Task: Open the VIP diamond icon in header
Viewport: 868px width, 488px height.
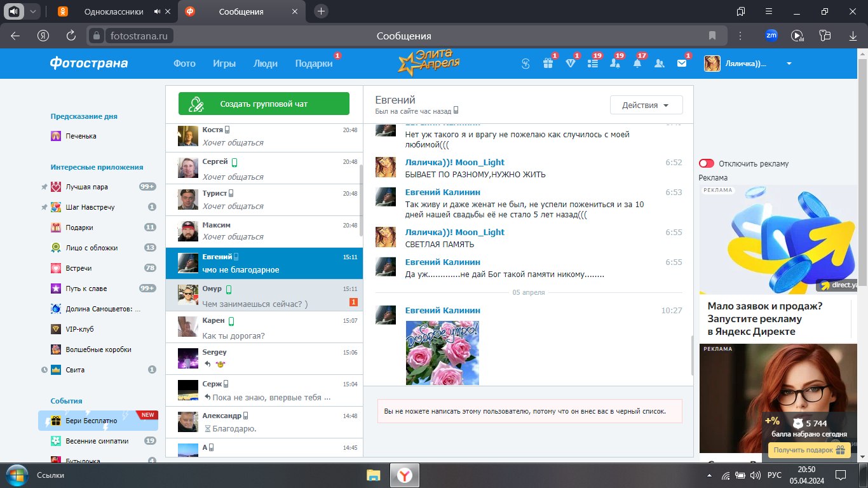Action: (570, 63)
